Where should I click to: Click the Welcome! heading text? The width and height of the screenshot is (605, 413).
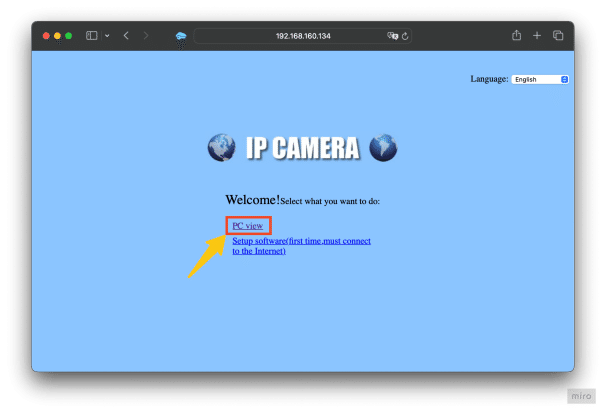click(253, 200)
